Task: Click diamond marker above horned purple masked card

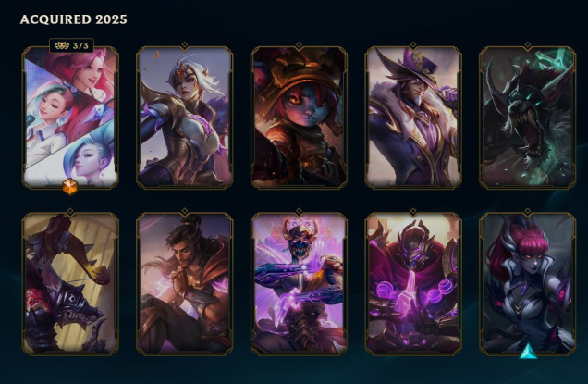Action: coord(299,211)
